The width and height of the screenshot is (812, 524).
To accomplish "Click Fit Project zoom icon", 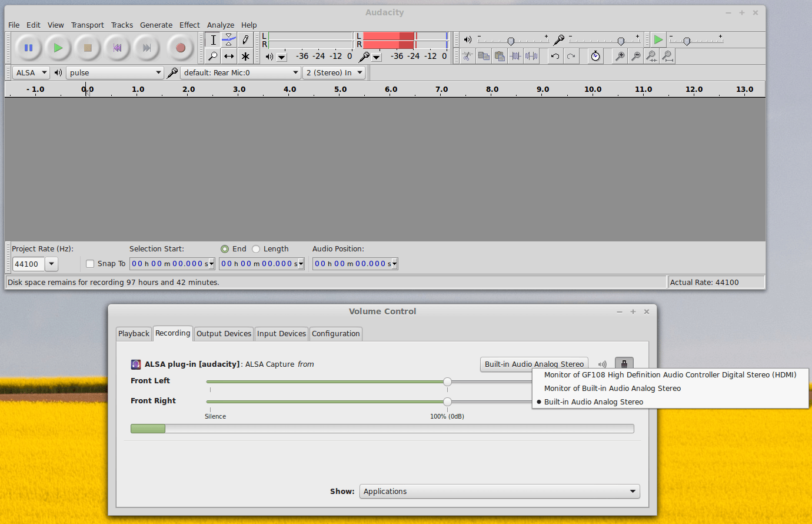I will click(667, 56).
